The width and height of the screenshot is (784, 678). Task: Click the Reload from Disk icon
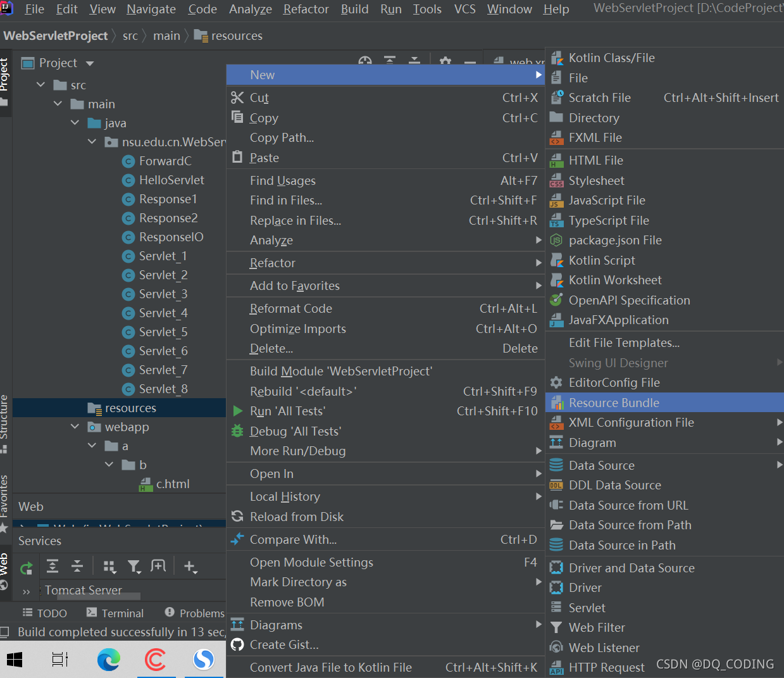(237, 517)
